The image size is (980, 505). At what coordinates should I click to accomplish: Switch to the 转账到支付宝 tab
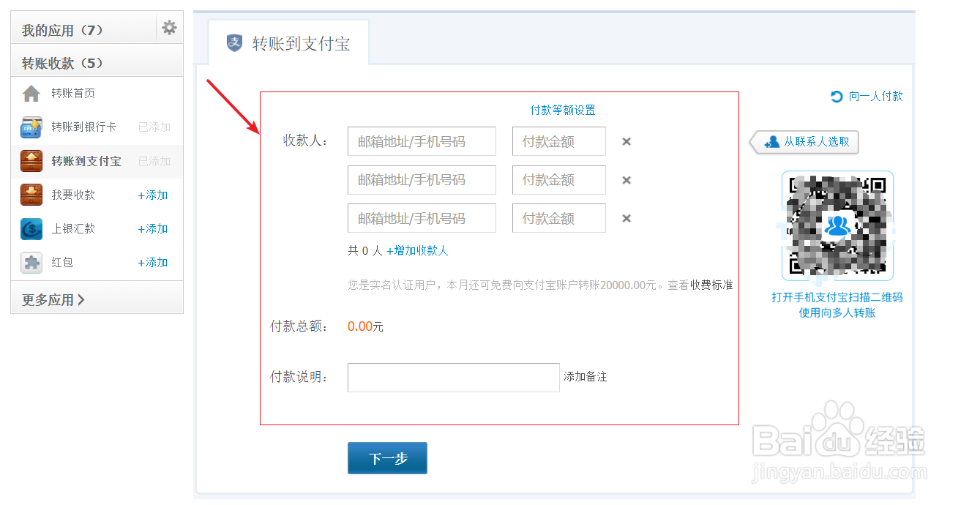[288, 43]
